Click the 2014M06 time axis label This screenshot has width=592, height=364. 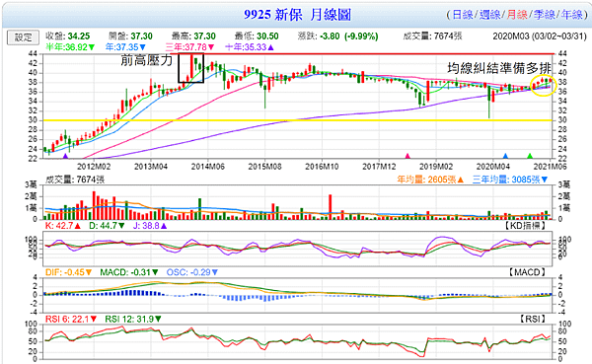(x=208, y=167)
